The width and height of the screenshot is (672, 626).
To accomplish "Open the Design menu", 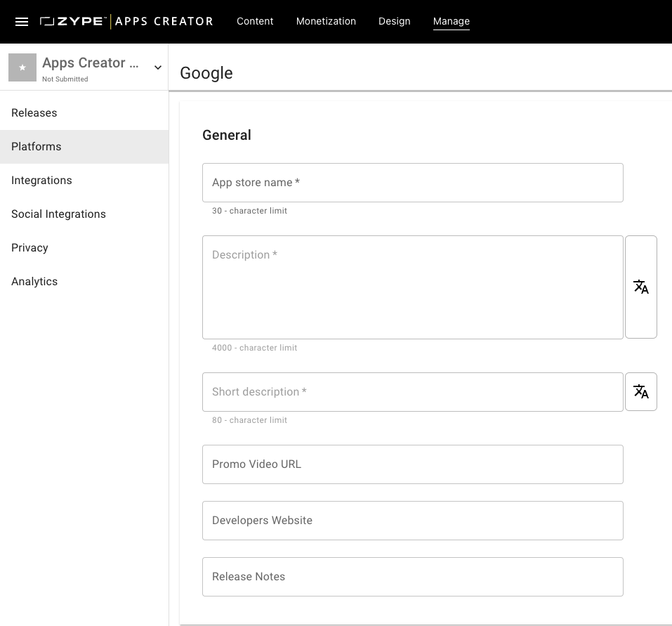I will (395, 22).
